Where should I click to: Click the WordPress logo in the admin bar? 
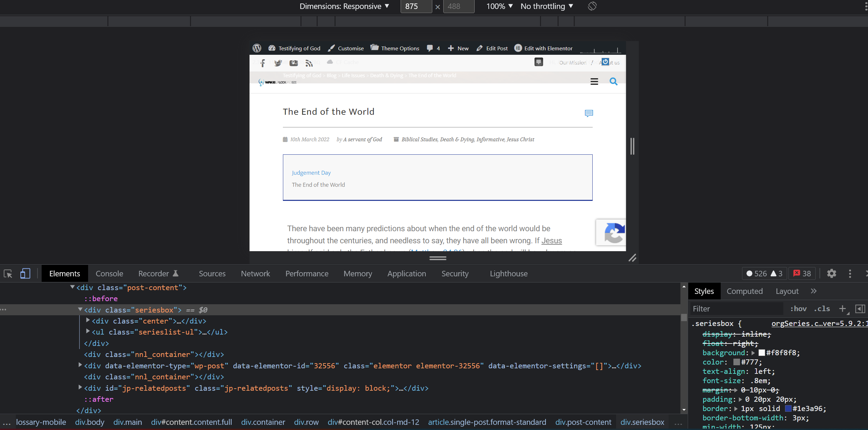[257, 48]
